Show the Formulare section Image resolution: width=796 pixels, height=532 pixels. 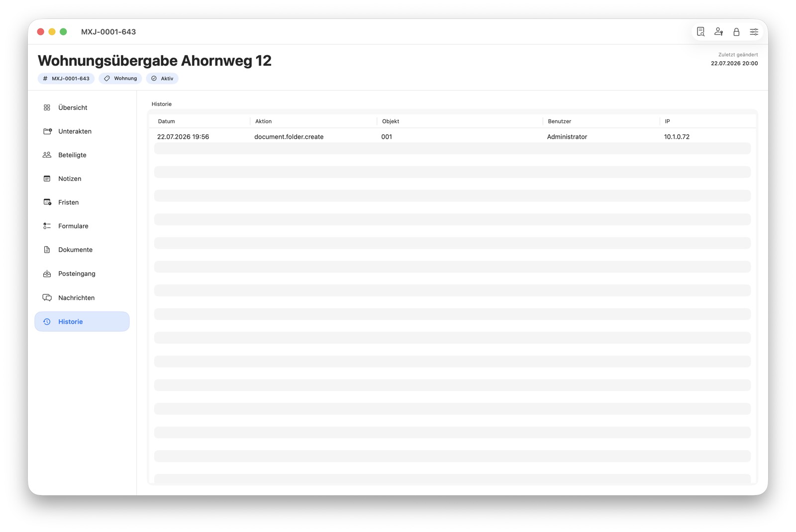click(x=82, y=226)
